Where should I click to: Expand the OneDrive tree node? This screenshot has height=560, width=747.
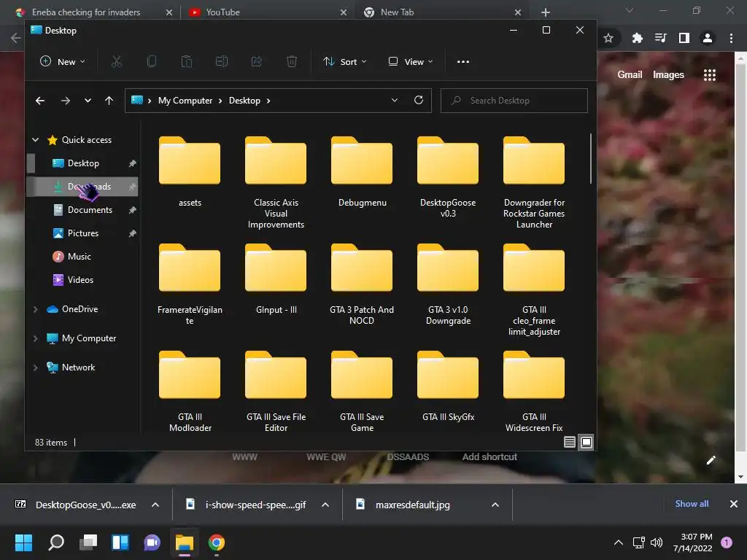(35, 309)
